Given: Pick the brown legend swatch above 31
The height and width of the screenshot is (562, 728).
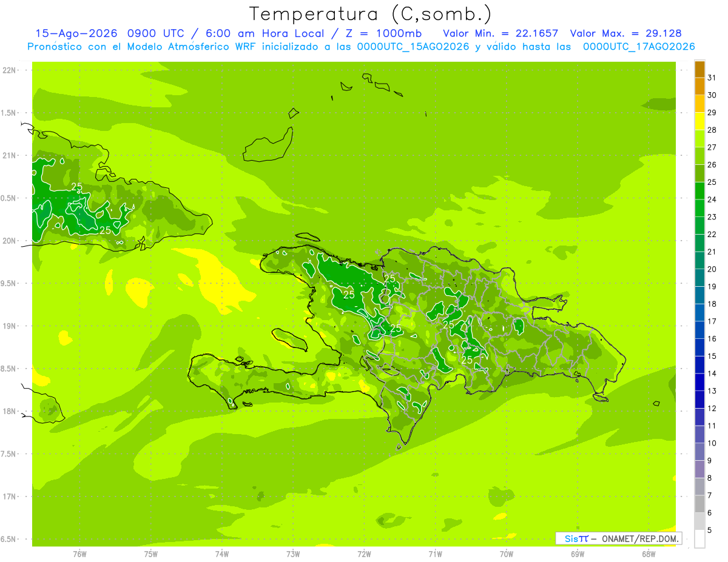Looking at the screenshot, I should pyautogui.click(x=699, y=70).
